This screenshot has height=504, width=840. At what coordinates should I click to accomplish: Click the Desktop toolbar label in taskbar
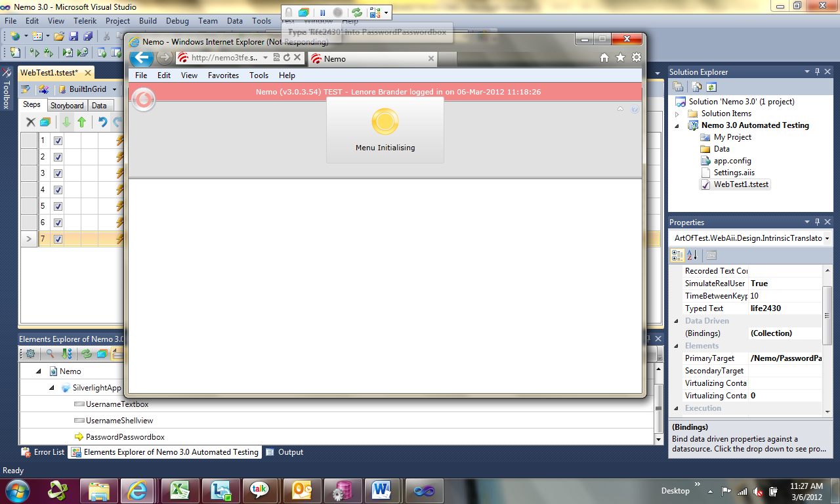(675, 491)
